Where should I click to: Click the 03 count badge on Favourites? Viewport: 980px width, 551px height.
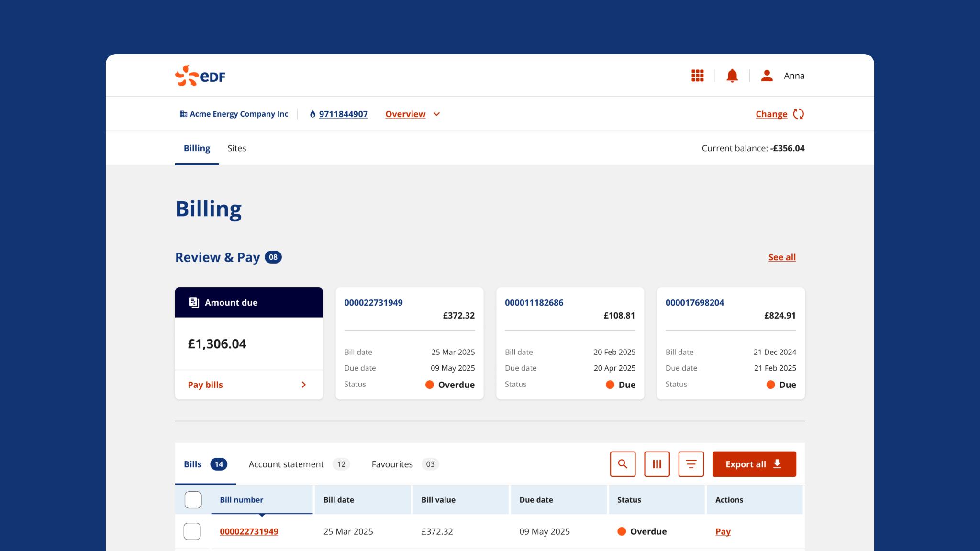click(x=430, y=464)
